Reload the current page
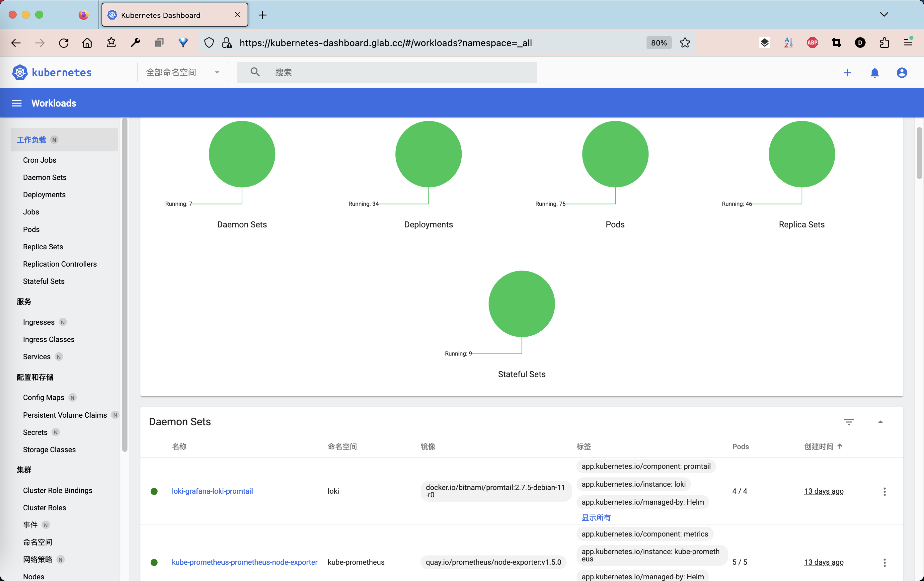This screenshot has height=581, width=924. tap(64, 42)
